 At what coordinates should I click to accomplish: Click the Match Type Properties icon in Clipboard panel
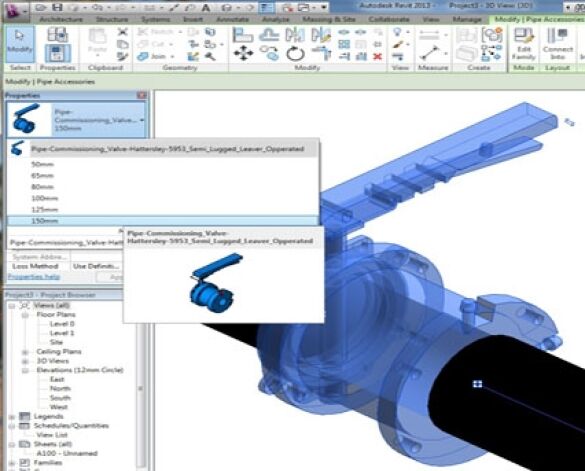pyautogui.click(x=122, y=56)
